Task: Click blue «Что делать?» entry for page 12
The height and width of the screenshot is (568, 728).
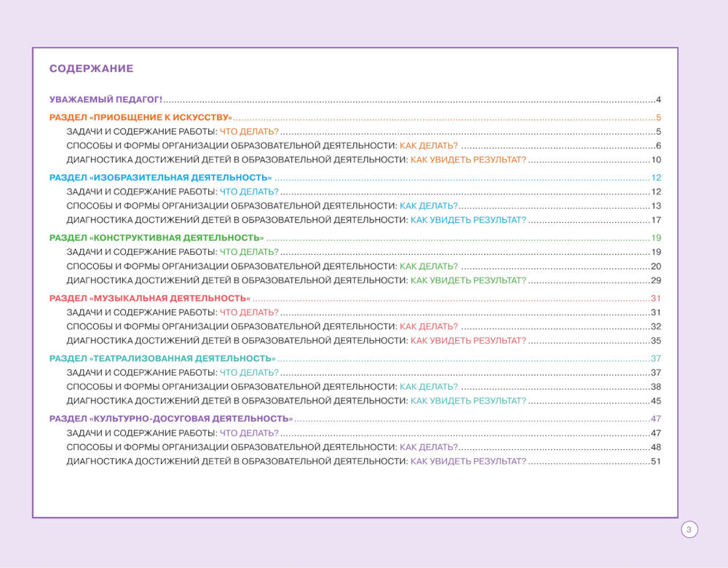Action: (249, 192)
